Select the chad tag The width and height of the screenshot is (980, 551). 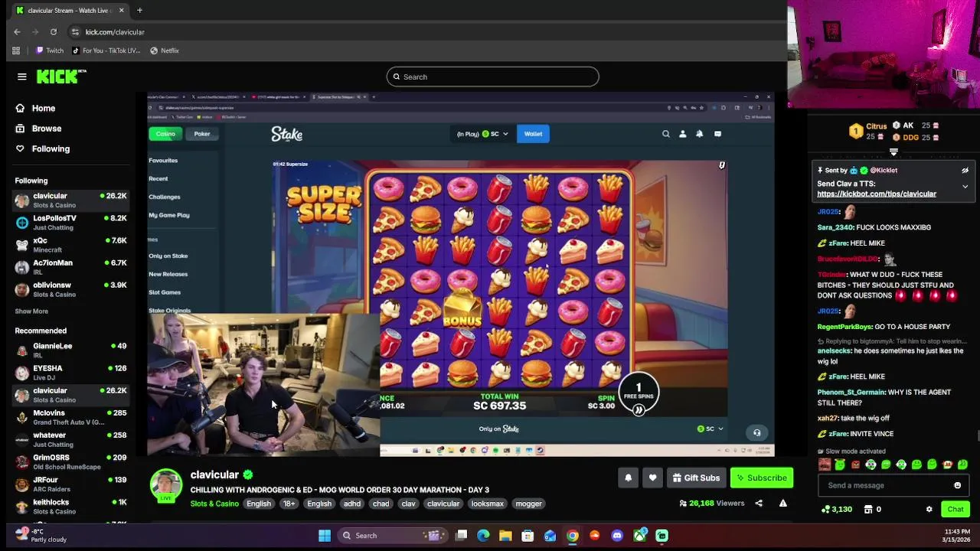pos(381,504)
